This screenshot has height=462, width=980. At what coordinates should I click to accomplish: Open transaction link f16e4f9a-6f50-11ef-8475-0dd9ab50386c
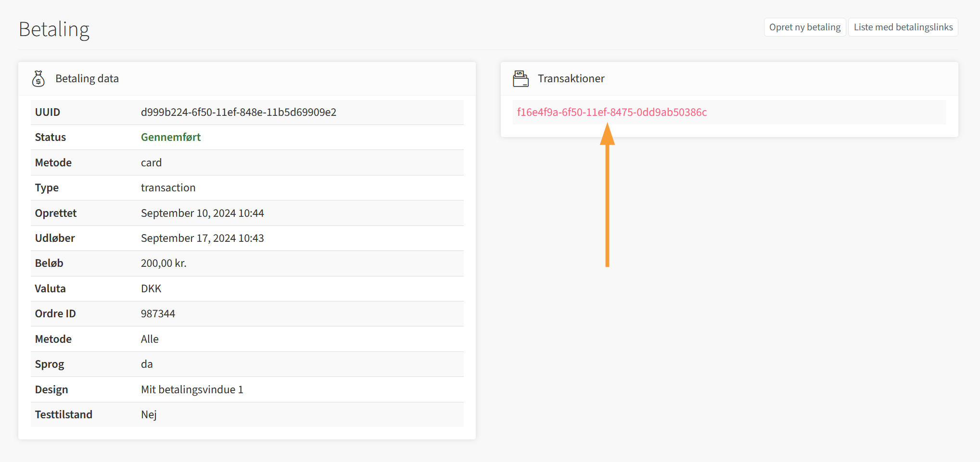[612, 112]
